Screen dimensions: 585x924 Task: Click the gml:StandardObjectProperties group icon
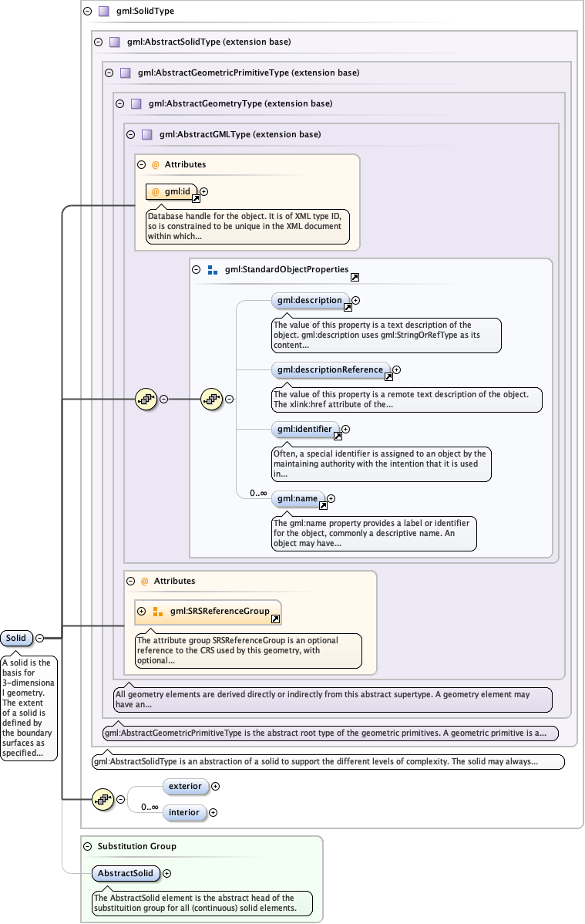213,270
